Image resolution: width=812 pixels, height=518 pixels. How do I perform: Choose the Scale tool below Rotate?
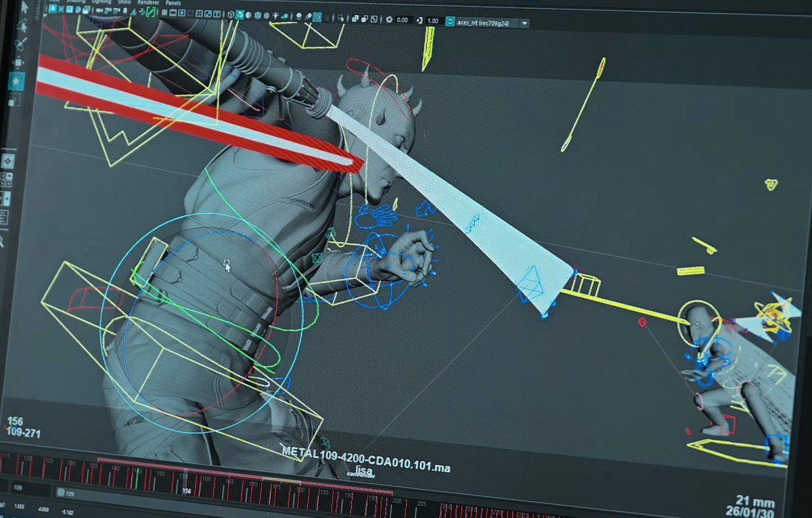click(x=14, y=100)
